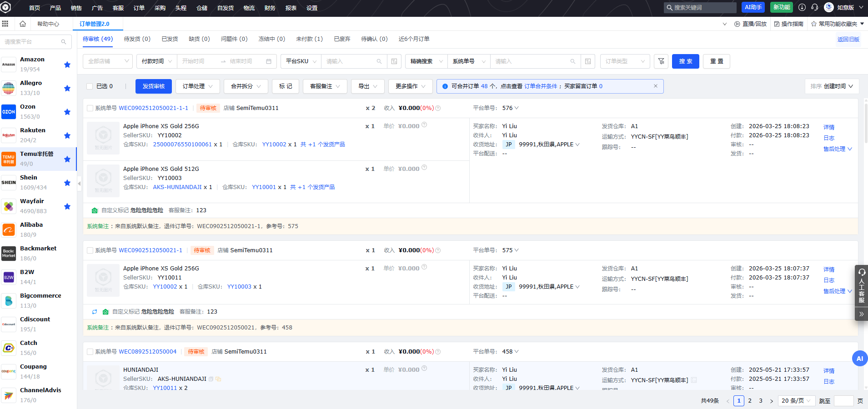The height and width of the screenshot is (409, 868).
Task: Check order WEC0902512050021-1-1 checkbox
Action: click(x=90, y=108)
